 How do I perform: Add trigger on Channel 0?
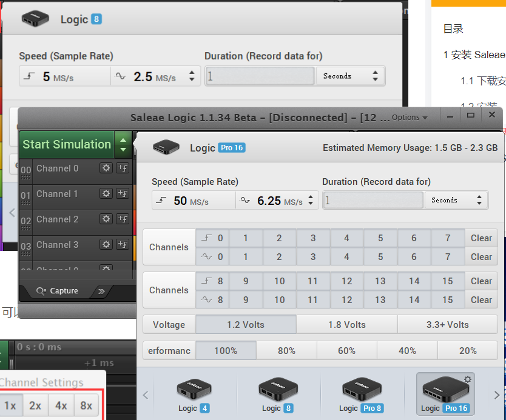coord(123,168)
